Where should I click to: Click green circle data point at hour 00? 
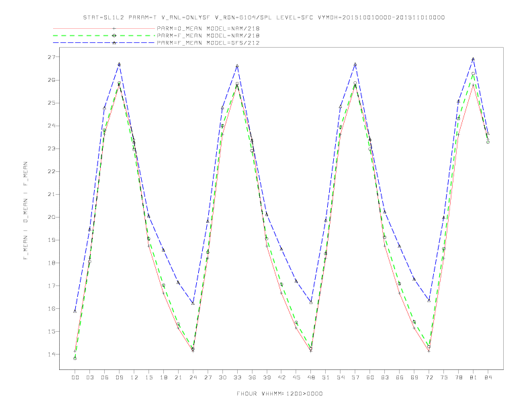[x=75, y=359]
